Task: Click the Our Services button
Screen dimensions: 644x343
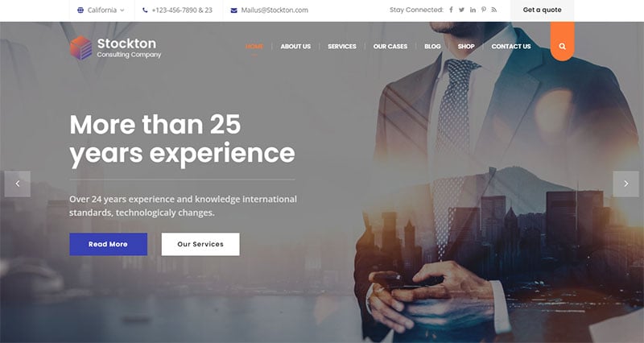Action: point(200,244)
